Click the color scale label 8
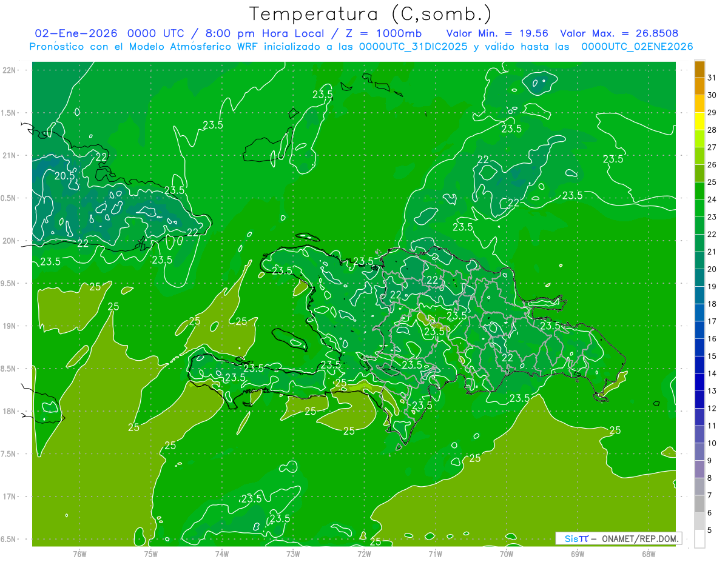This screenshot has height=562, width=728. click(710, 478)
